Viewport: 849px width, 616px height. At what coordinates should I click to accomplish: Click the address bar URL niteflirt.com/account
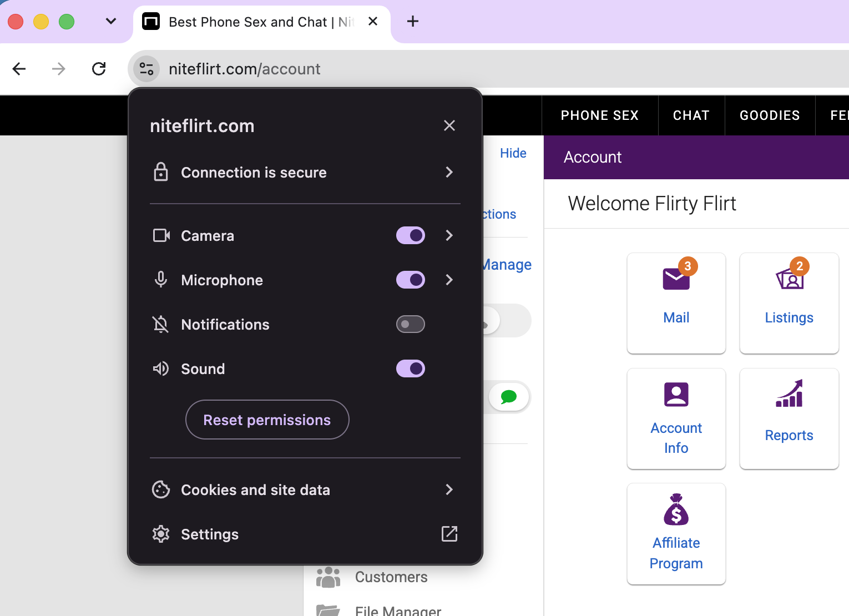(244, 69)
